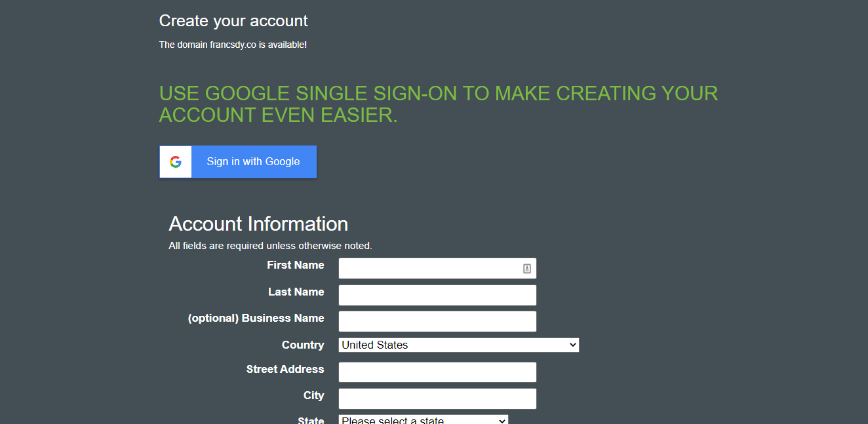This screenshot has width=868, height=424.
Task: Focus the Street Address input field
Action: point(437,372)
